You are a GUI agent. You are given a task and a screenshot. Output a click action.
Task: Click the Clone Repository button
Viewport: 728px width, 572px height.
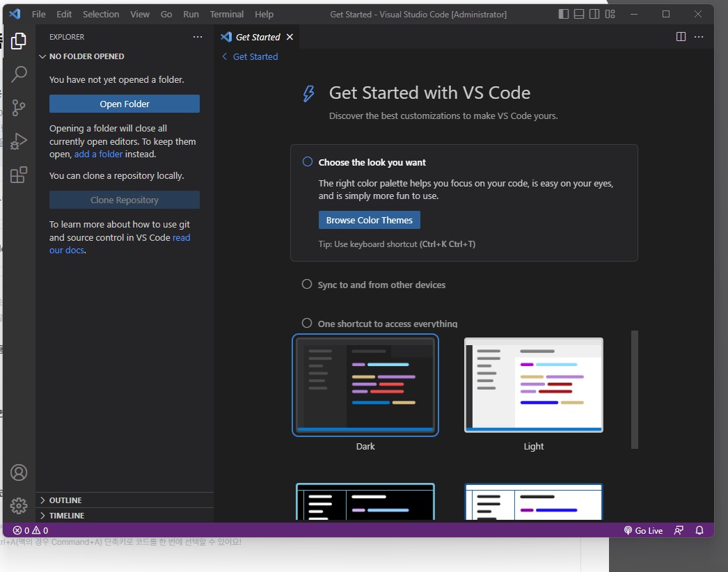(x=125, y=200)
